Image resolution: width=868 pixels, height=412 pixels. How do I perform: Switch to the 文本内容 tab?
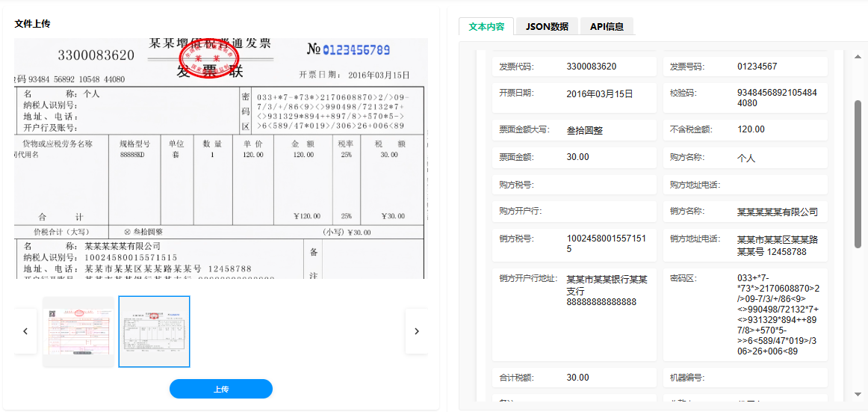pos(486,26)
